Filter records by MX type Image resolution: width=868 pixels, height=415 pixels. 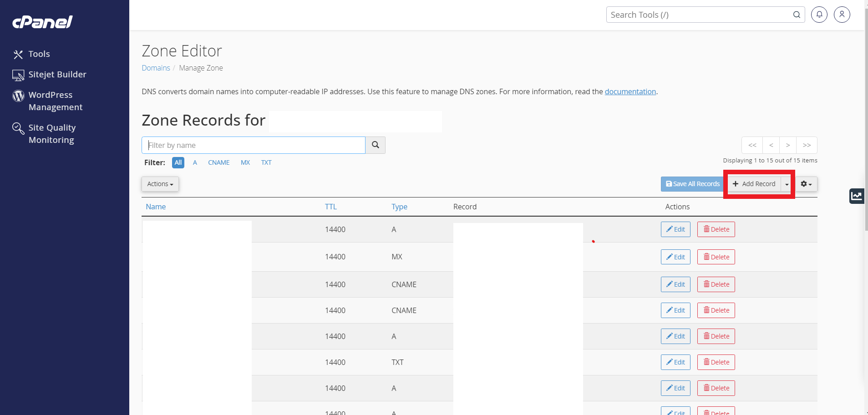(x=245, y=162)
